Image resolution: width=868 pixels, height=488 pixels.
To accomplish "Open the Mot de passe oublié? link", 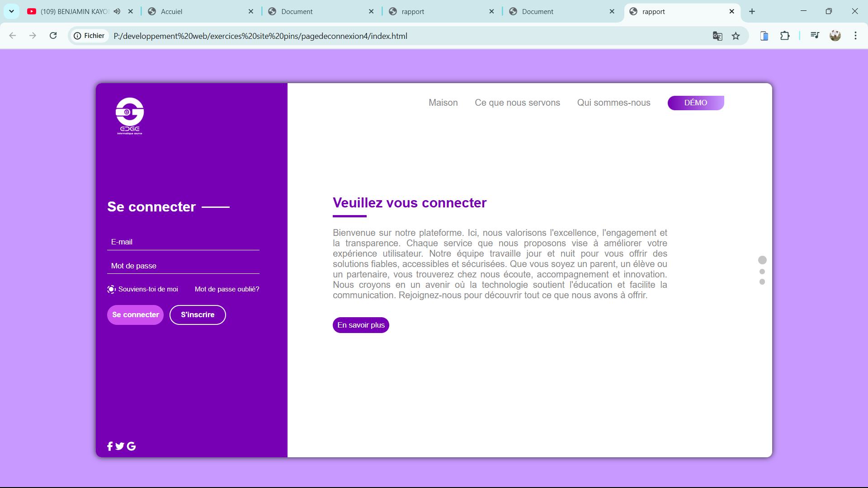I will pos(227,289).
